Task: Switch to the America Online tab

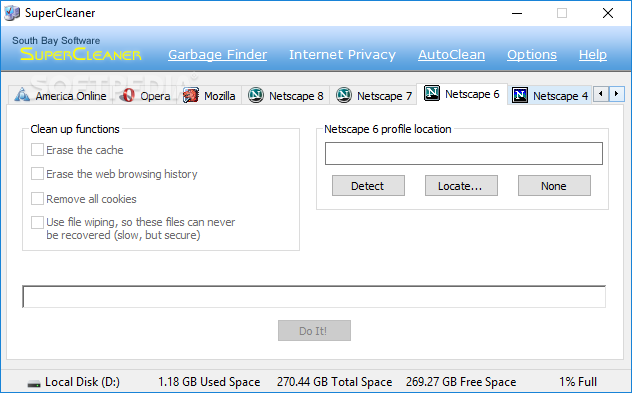Action: pos(60,96)
